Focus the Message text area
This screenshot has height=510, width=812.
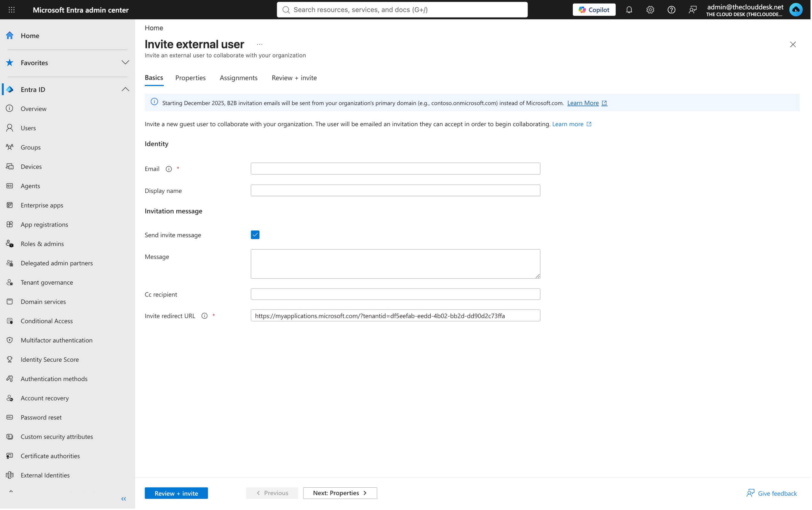[395, 264]
